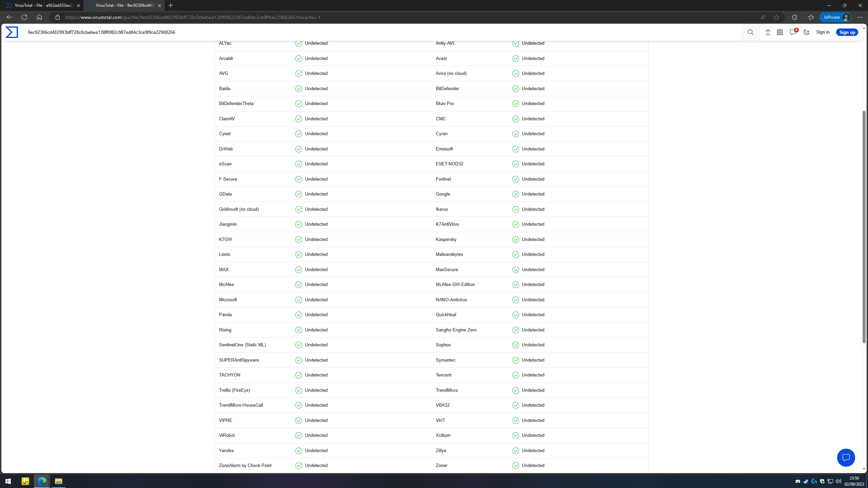Open browser Settings and more menu
The width and height of the screenshot is (868, 488).
[860, 17]
